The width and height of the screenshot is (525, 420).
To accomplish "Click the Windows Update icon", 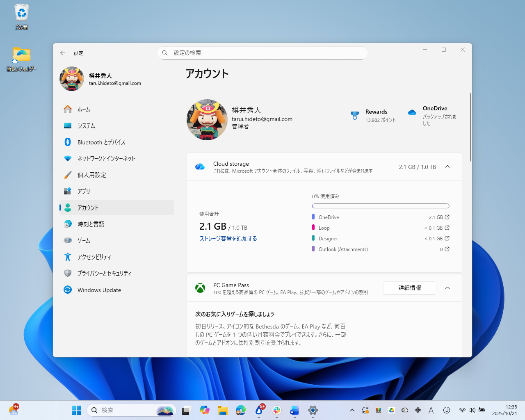I will (x=67, y=290).
